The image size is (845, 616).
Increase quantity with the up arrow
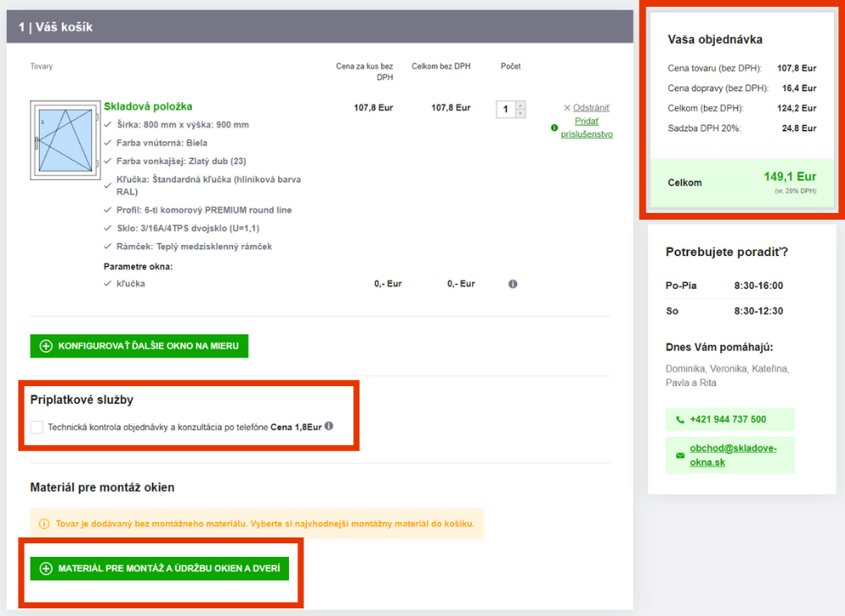click(521, 105)
